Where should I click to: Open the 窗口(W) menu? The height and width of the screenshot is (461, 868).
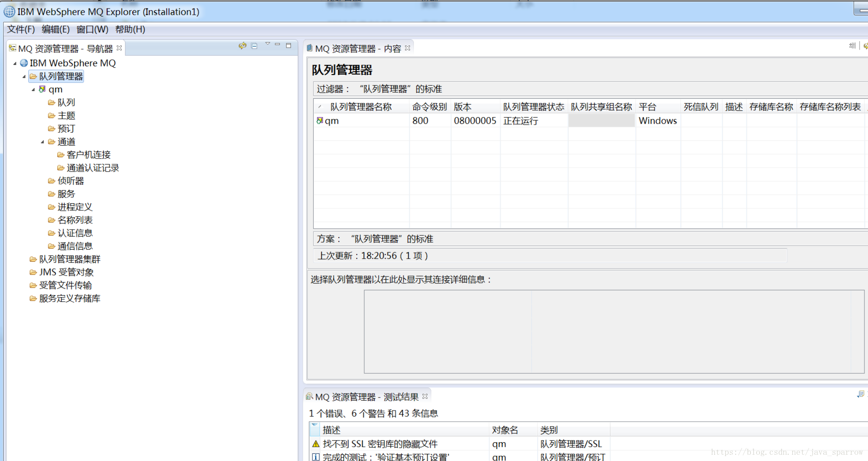tap(92, 29)
